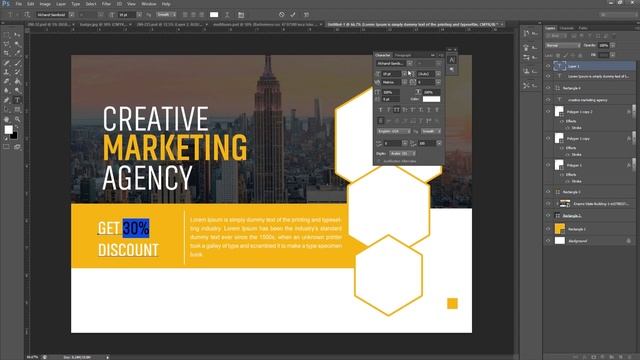Select the Healing Brush tool

7,63
